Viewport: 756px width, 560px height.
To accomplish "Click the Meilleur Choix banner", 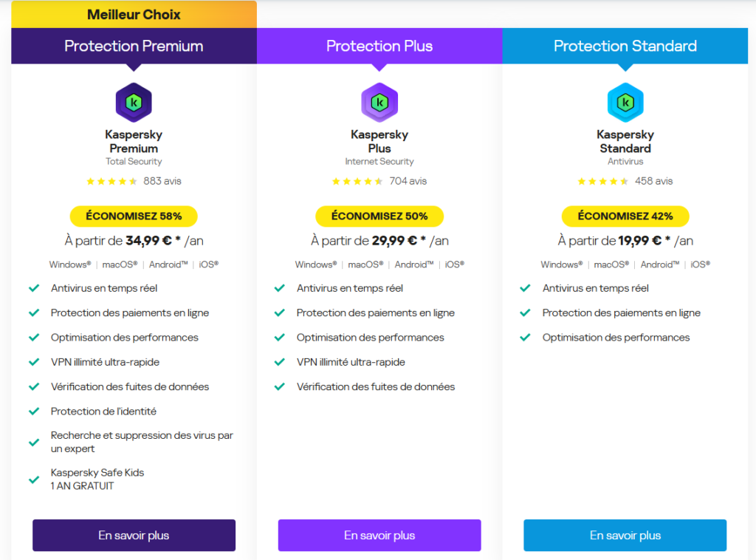I will pos(134,15).
